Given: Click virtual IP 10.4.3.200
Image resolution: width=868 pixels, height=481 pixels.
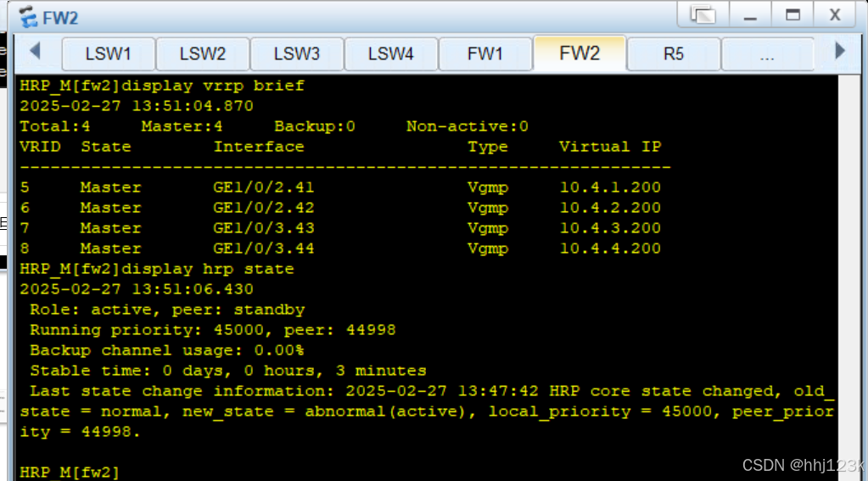Looking at the screenshot, I should [x=610, y=228].
